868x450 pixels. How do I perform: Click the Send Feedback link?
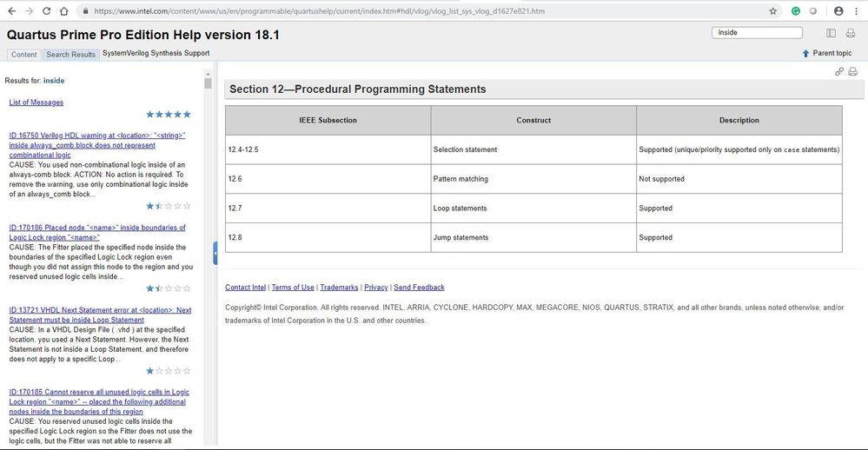click(419, 288)
